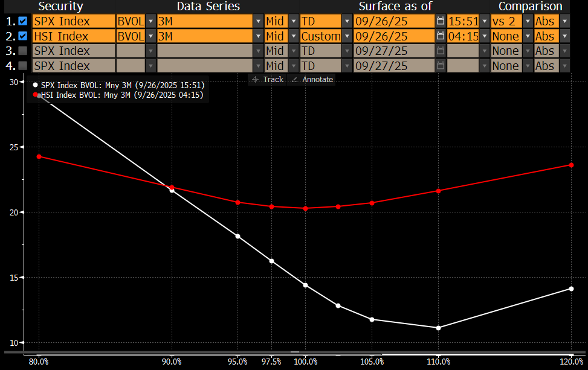Expand row 2 04:15 time dropdown
The height and width of the screenshot is (370, 588).
(485, 36)
